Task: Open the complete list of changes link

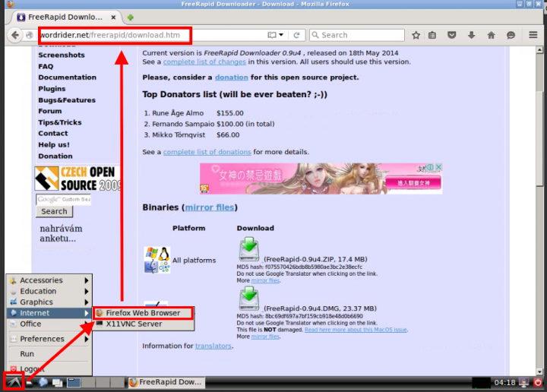Action: tap(204, 62)
